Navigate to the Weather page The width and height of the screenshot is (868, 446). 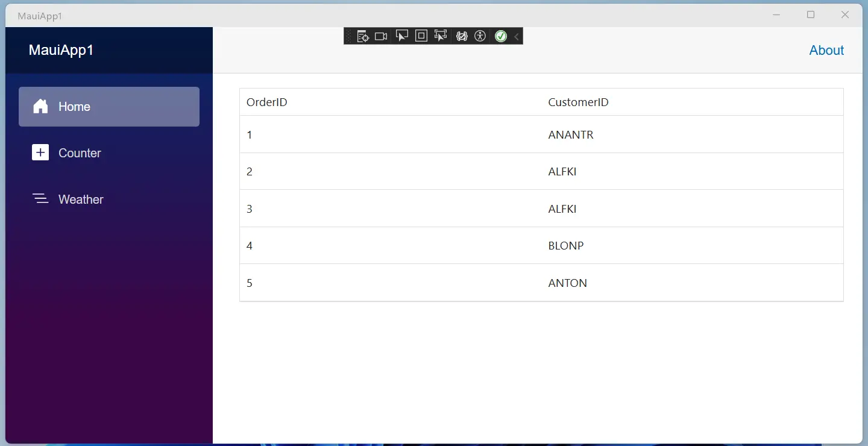[80, 199]
